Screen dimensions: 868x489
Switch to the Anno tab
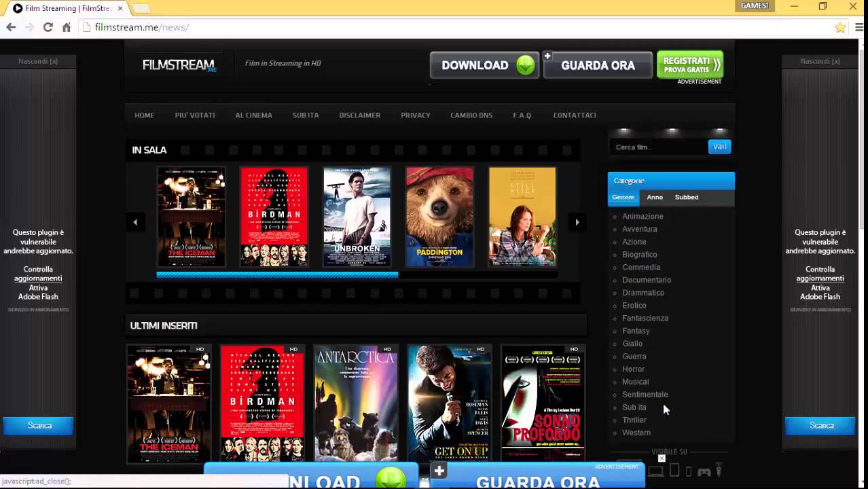click(x=655, y=197)
